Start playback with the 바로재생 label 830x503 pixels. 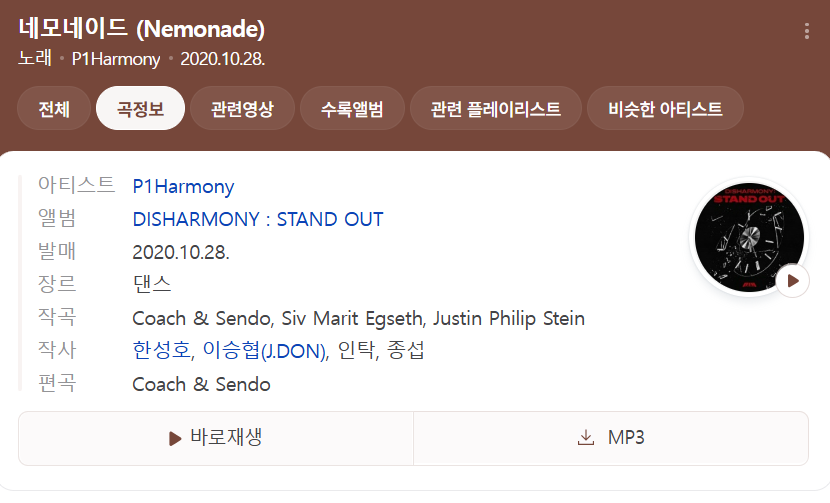226,437
